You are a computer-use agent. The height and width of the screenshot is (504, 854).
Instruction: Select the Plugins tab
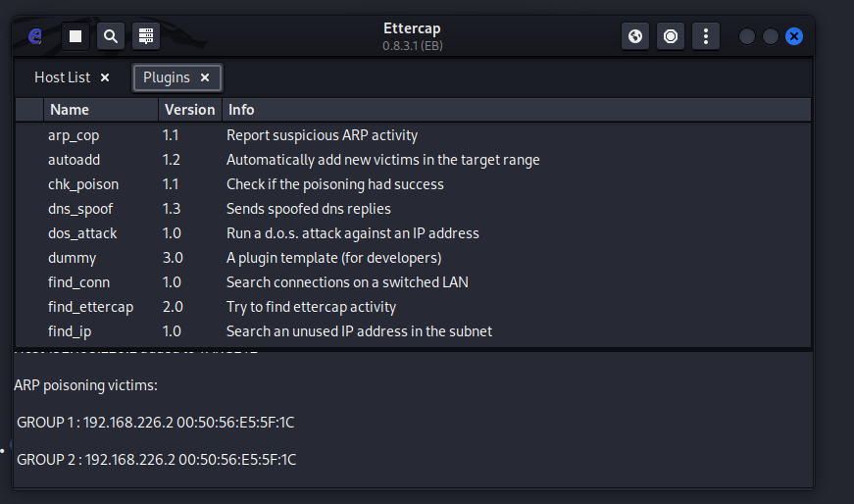(167, 77)
